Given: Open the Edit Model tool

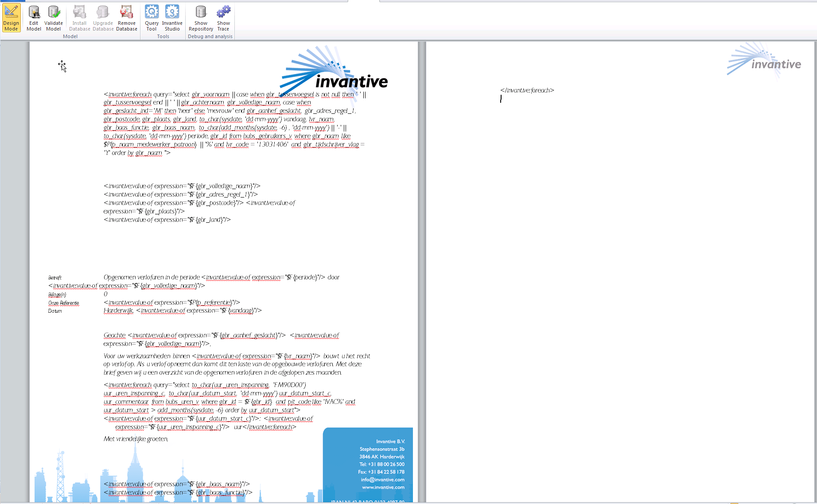Looking at the screenshot, I should [x=34, y=18].
